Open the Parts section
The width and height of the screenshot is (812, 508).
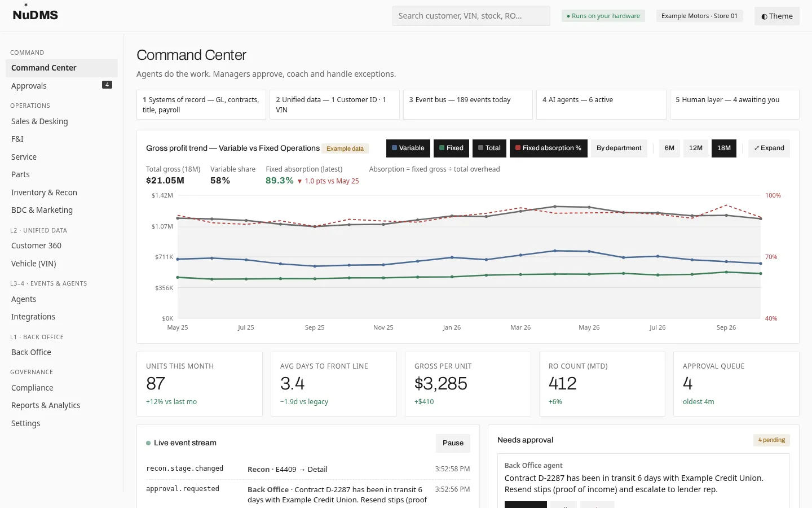pyautogui.click(x=61, y=174)
